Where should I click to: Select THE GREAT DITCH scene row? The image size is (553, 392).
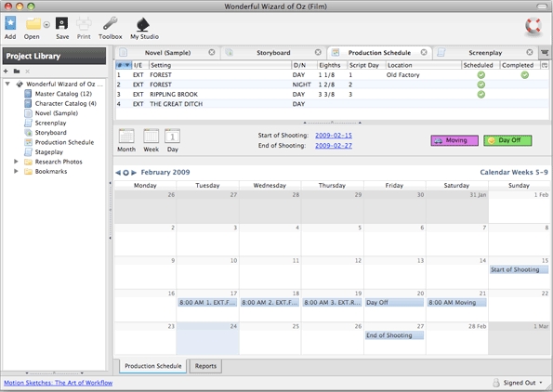332,104
